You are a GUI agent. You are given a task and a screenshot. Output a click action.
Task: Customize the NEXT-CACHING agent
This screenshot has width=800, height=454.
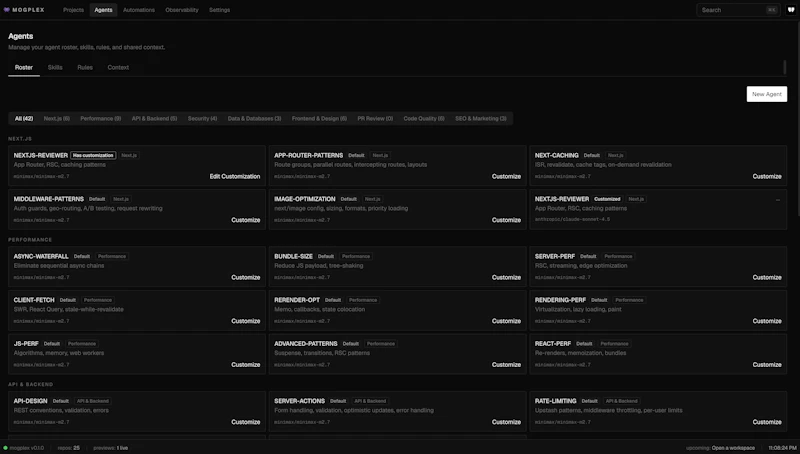coord(767,176)
